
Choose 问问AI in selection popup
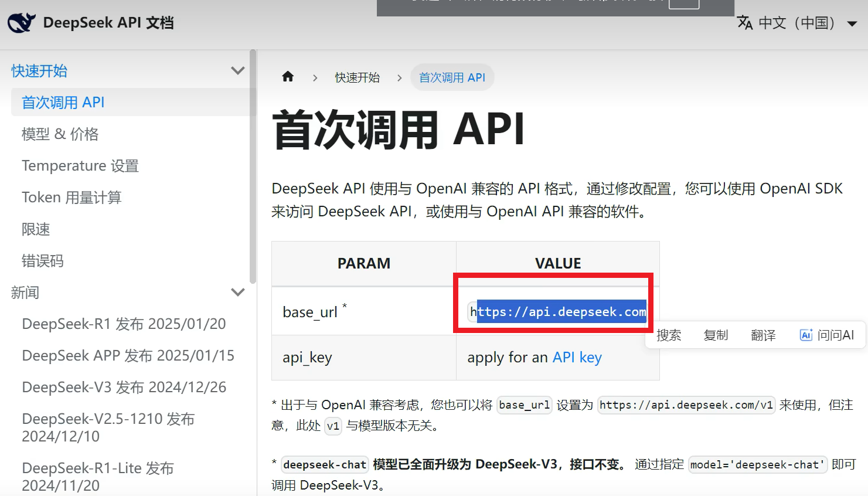click(x=827, y=335)
